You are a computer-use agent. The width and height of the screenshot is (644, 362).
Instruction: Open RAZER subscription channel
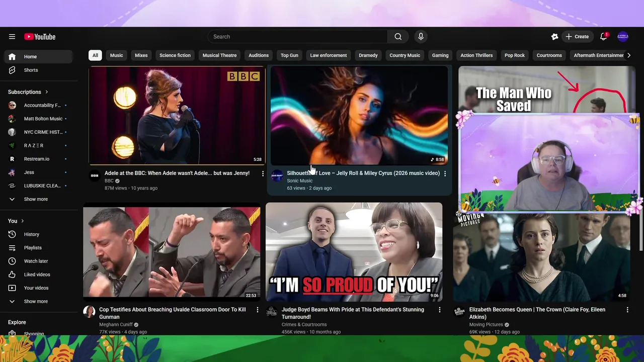tap(38, 146)
